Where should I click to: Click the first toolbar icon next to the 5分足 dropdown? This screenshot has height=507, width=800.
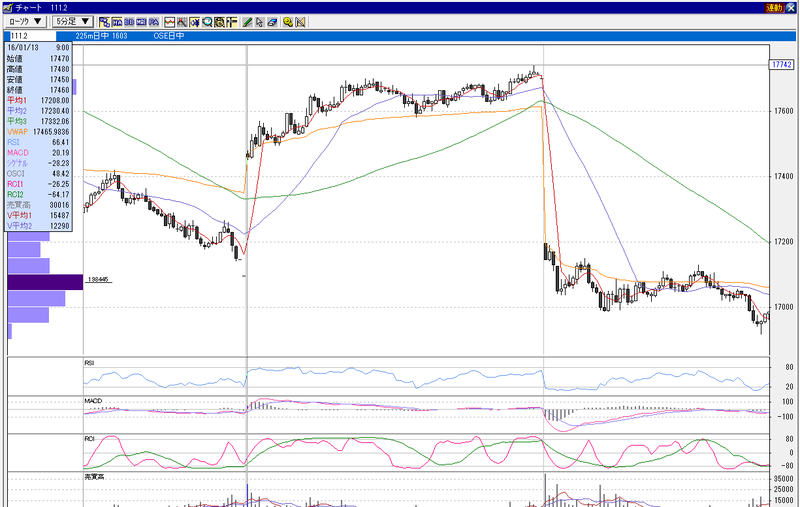(105, 22)
